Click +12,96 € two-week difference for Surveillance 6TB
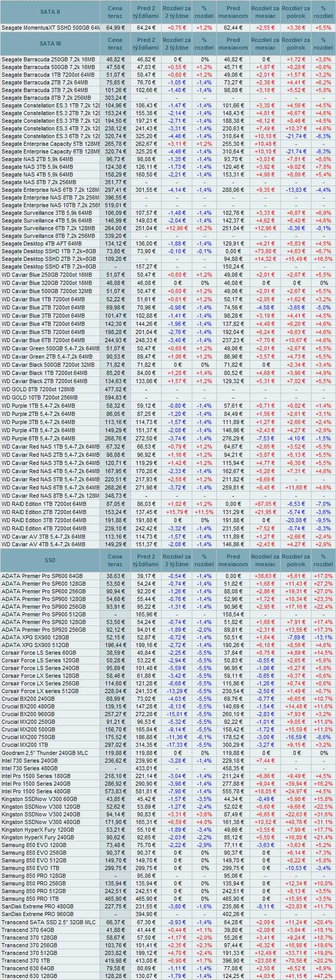This screenshot has width=336, height=980. point(177,228)
